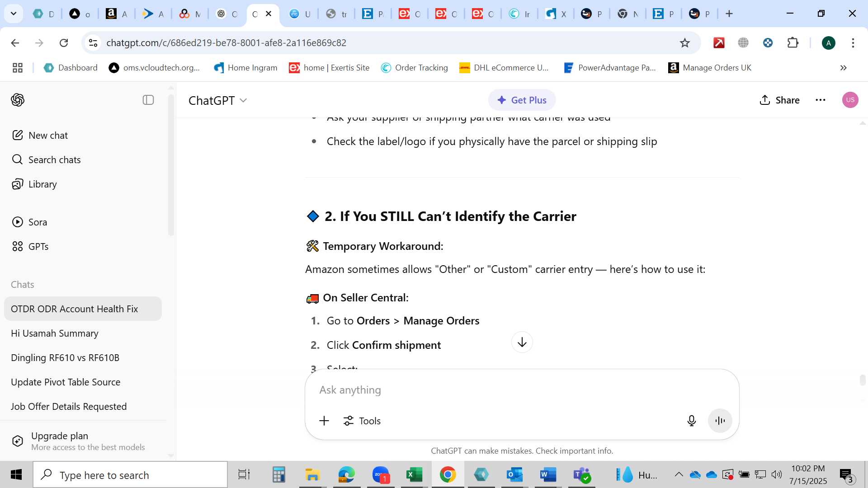Click the conversation page scrollbar thumb
The image size is (868, 488).
863,380
